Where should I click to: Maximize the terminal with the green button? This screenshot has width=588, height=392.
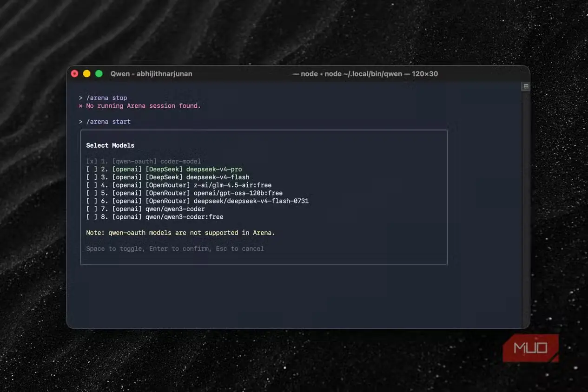pyautogui.click(x=99, y=73)
